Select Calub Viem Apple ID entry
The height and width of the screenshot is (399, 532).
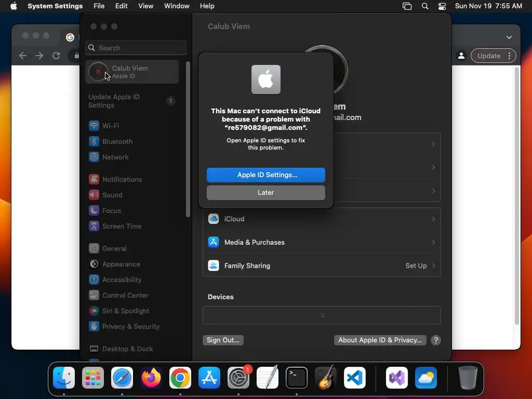(x=132, y=72)
